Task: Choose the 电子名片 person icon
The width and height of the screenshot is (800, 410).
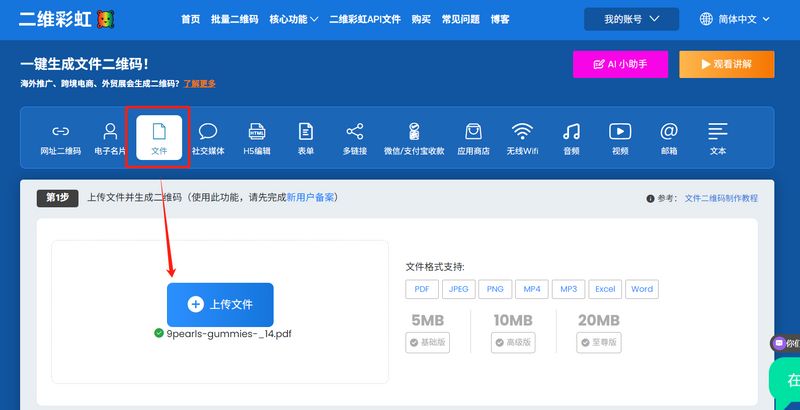Action: pyautogui.click(x=110, y=132)
